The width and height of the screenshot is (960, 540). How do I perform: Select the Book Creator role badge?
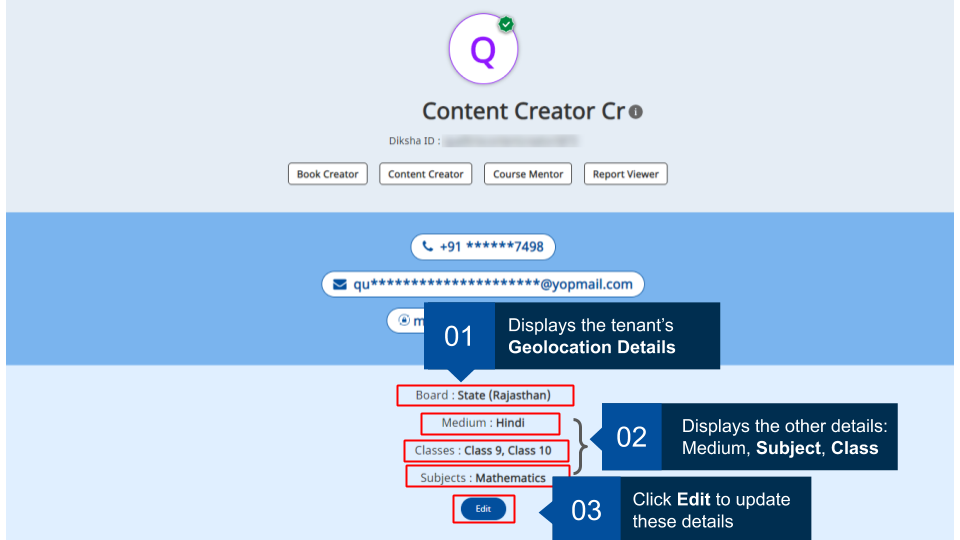tap(327, 174)
